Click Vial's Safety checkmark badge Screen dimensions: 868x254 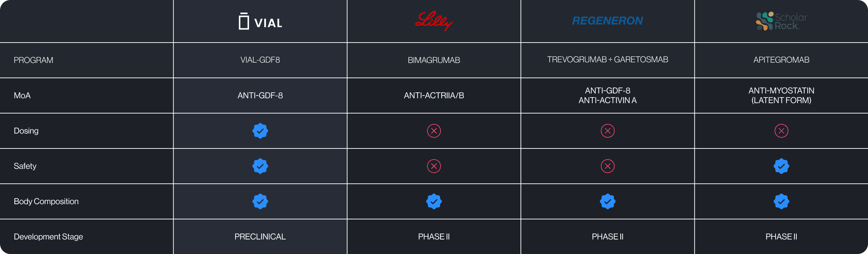click(x=260, y=166)
